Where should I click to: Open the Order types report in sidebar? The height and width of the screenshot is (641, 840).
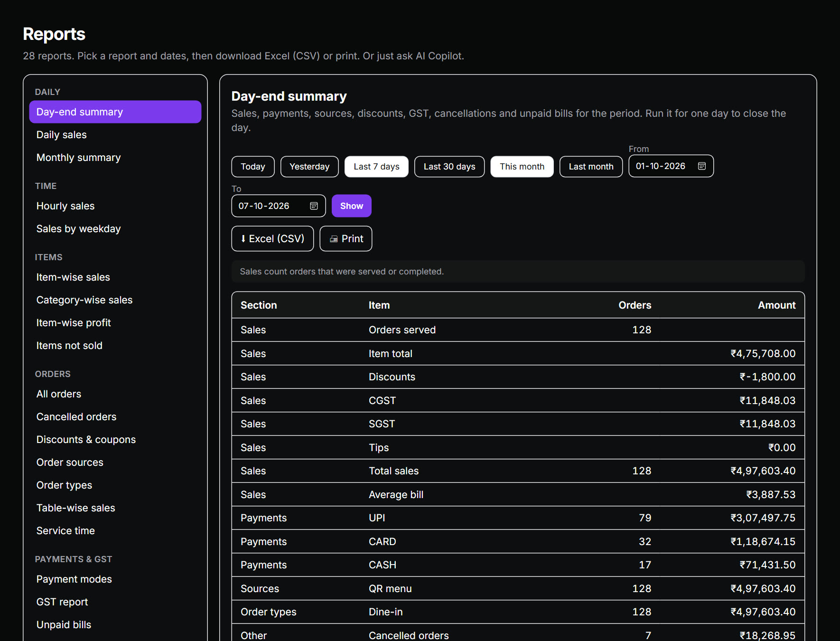(115, 485)
